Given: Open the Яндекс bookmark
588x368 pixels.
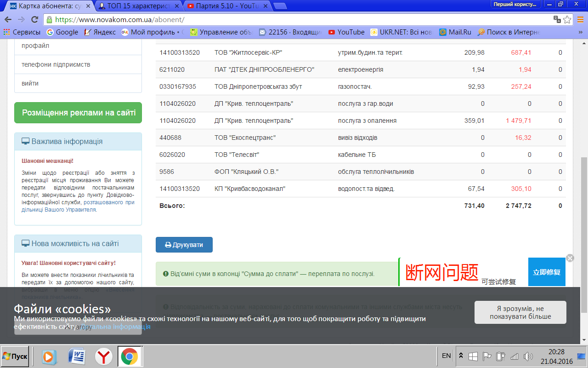Looking at the screenshot, I should point(100,32).
